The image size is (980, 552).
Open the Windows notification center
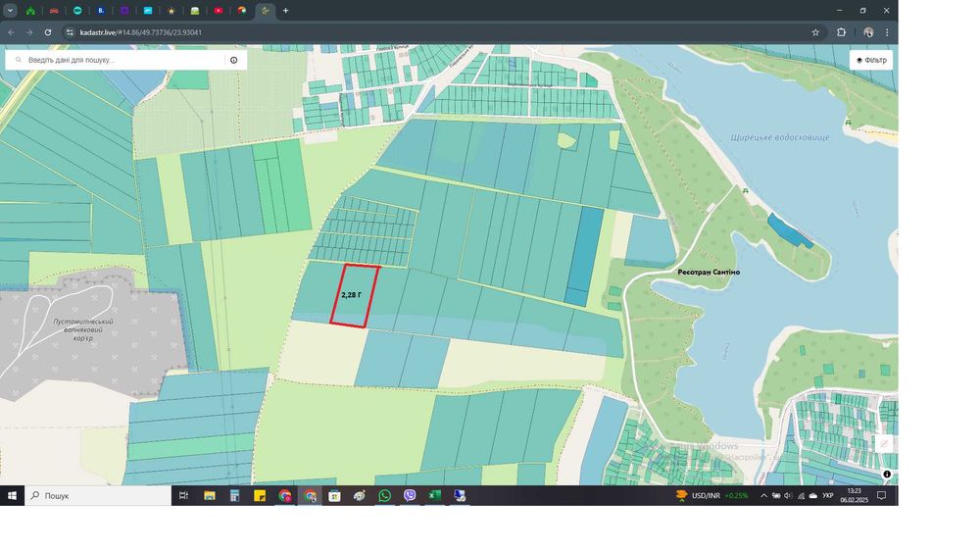882,496
